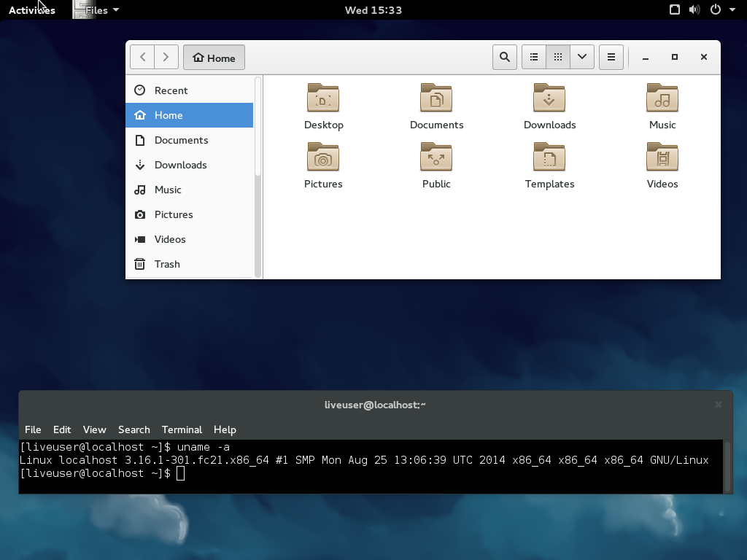This screenshot has height=560, width=747.
Task: Open the Terminal's Help menu
Action: coord(225,429)
